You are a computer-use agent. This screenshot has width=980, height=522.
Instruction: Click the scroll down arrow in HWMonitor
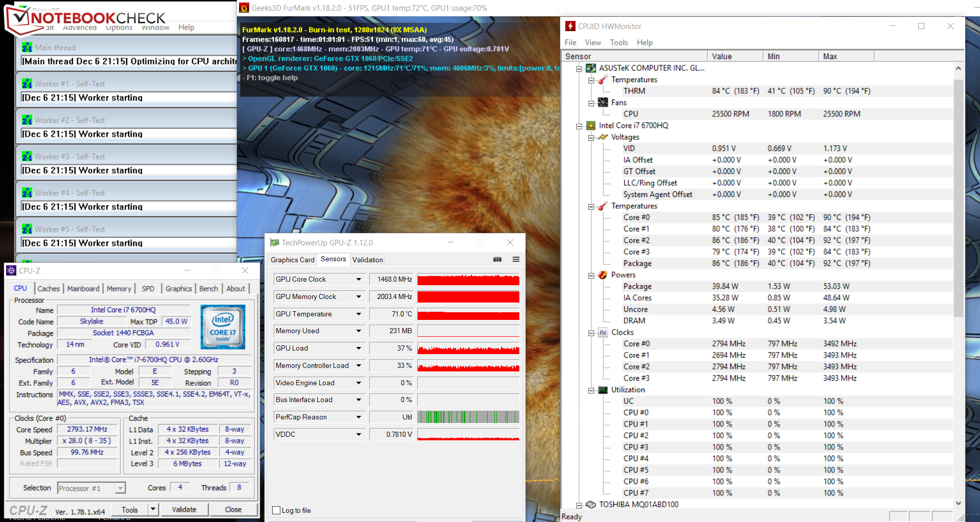point(958,503)
